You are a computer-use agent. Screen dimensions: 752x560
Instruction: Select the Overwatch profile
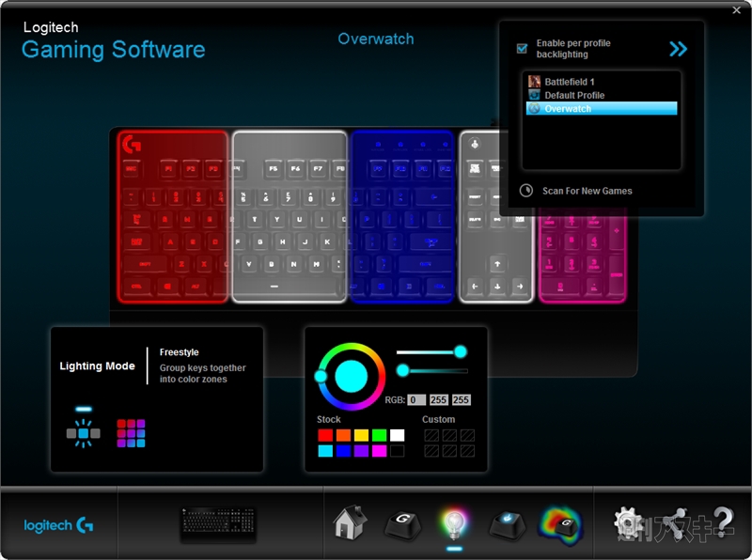pos(602,108)
